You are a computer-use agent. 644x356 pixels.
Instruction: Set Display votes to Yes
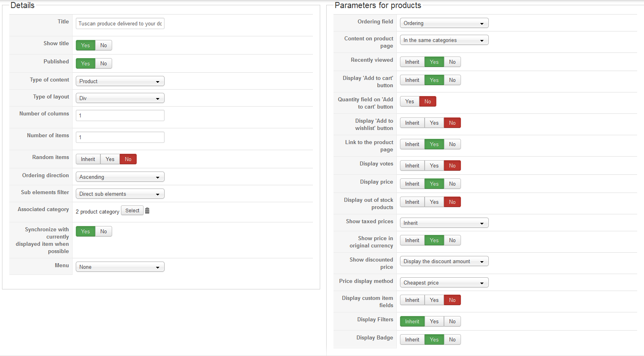[x=434, y=165]
